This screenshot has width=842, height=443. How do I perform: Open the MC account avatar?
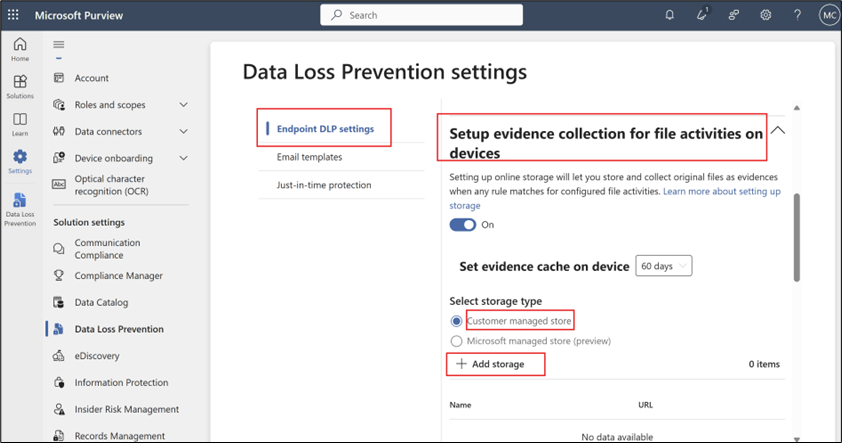coord(829,15)
